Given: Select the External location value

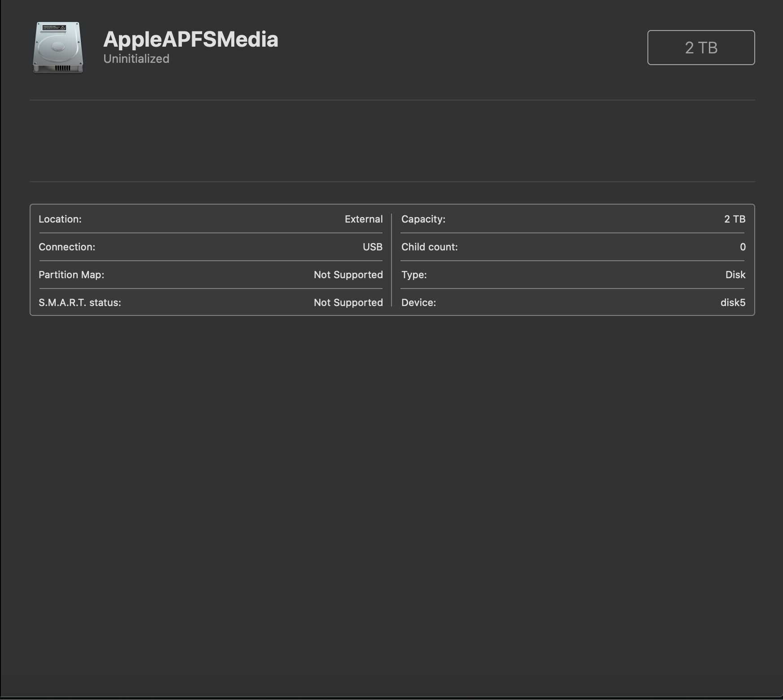Looking at the screenshot, I should click(x=364, y=219).
